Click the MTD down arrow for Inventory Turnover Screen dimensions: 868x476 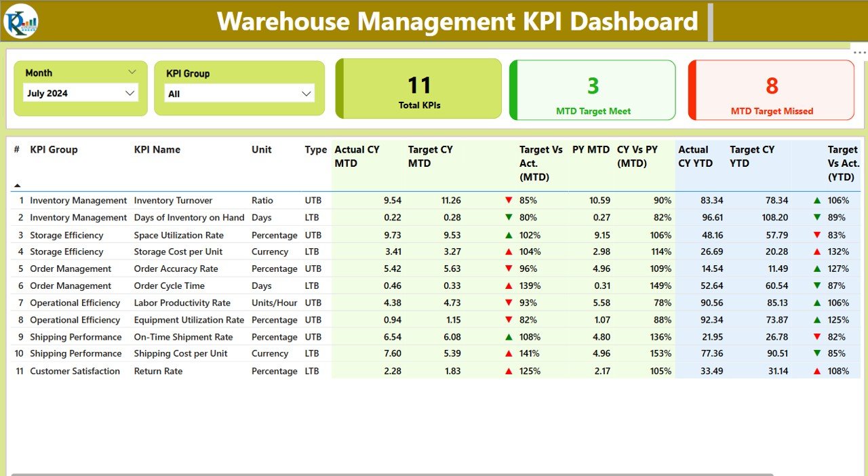(x=509, y=201)
